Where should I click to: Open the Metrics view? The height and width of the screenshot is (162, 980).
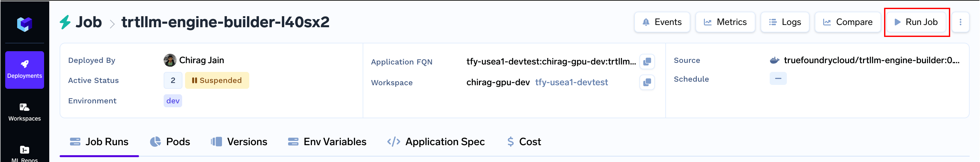(725, 22)
